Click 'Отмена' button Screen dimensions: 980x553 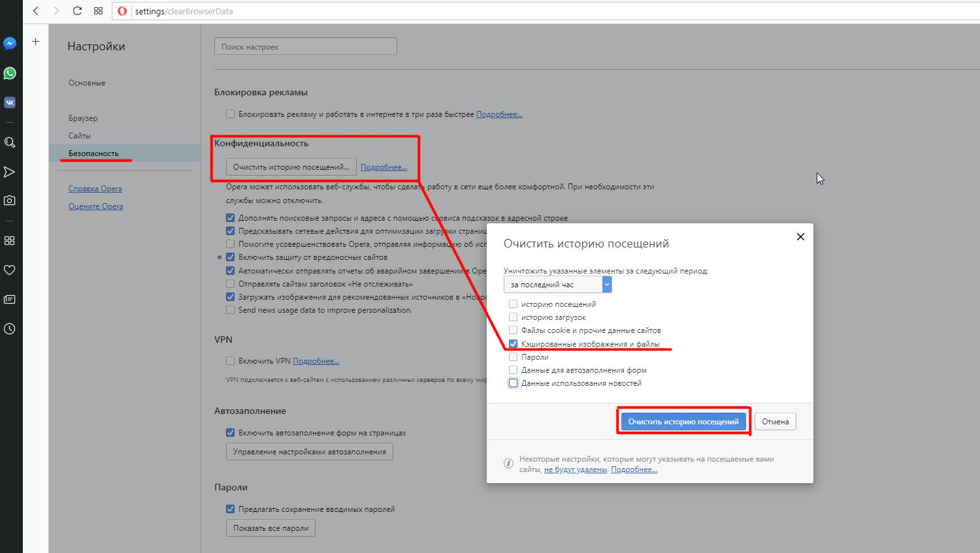776,422
